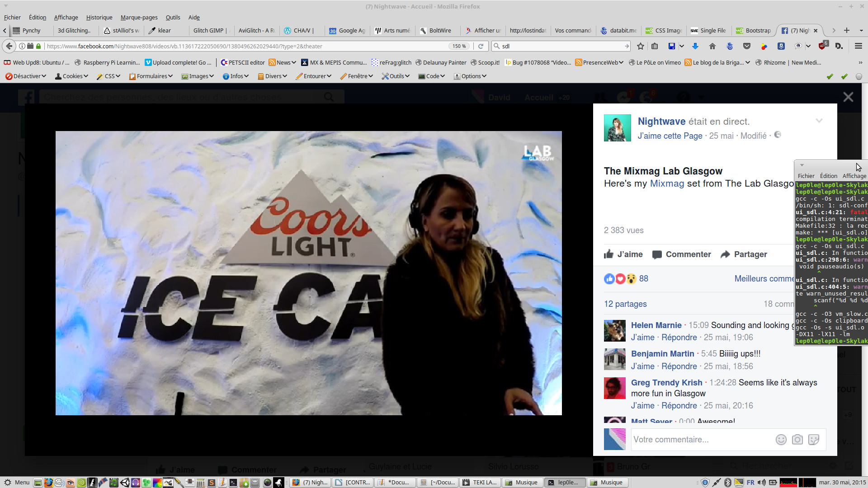The image size is (868, 488).
Task: Click the Pocket save icon
Action: click(747, 46)
